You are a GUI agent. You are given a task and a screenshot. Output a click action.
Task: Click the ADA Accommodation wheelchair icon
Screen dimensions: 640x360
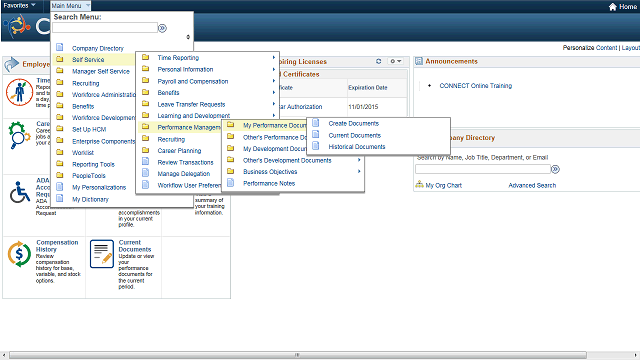coord(20,192)
